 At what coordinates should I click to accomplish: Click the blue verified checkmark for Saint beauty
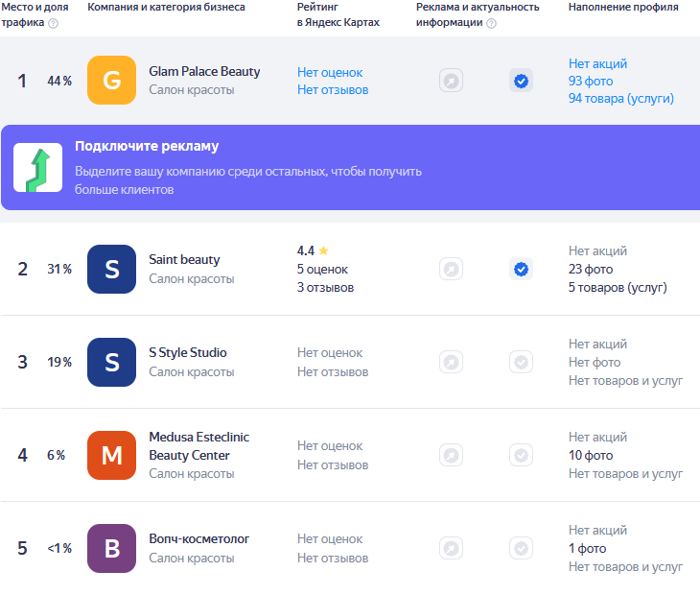click(521, 269)
